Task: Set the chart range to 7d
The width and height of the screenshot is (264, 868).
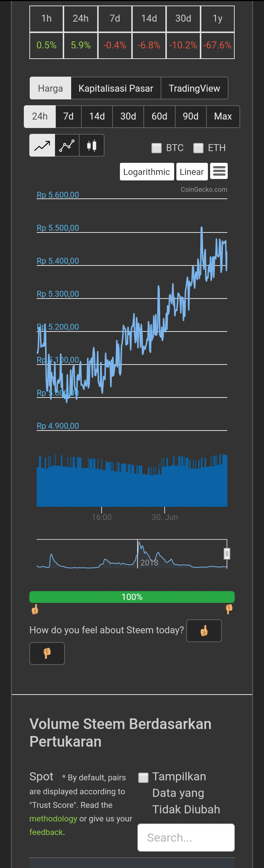Action: tap(68, 117)
